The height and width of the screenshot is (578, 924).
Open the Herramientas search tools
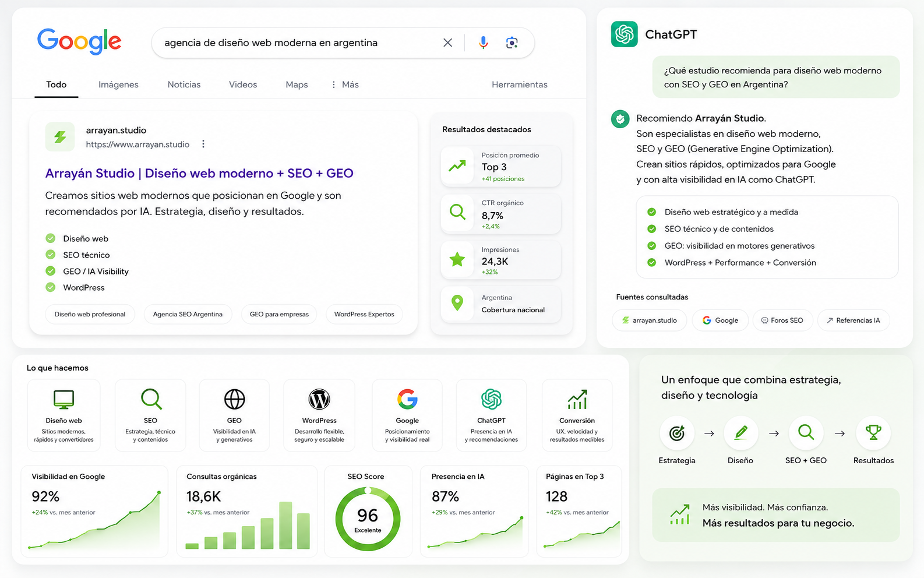tap(520, 84)
